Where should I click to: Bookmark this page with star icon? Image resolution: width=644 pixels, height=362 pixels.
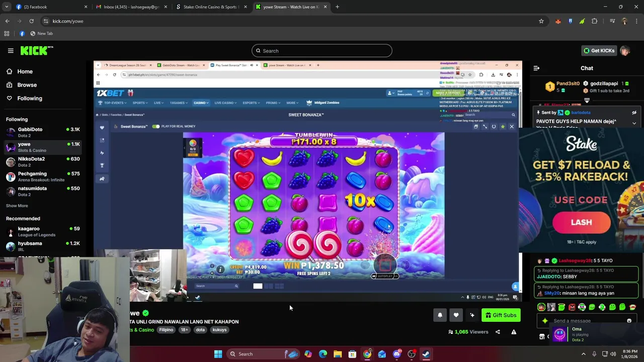[541, 21]
